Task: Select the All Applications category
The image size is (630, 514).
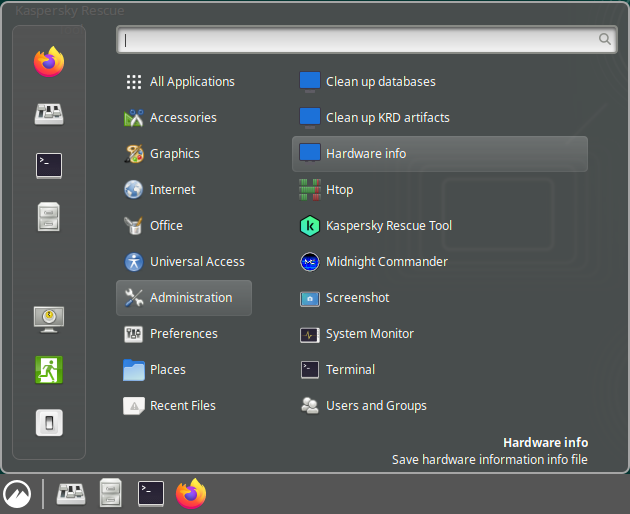Action: [x=191, y=82]
